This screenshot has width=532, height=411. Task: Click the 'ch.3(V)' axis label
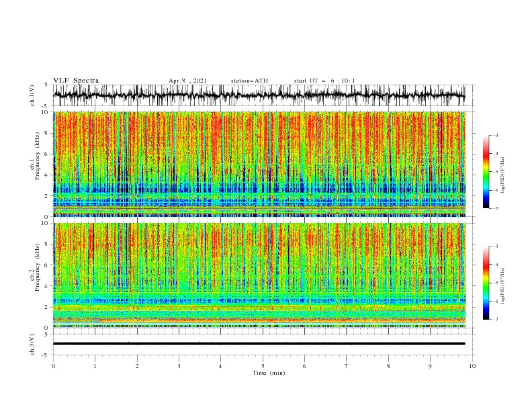coord(32,345)
